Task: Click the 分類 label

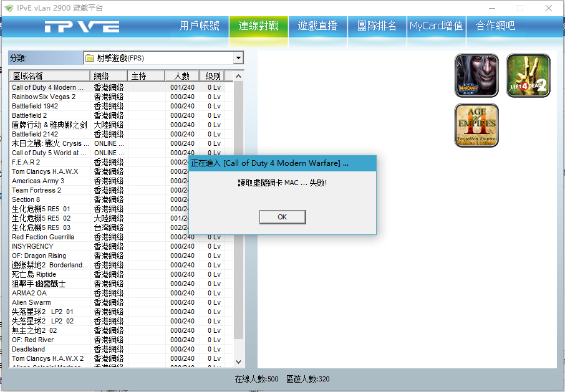Action: pos(18,58)
